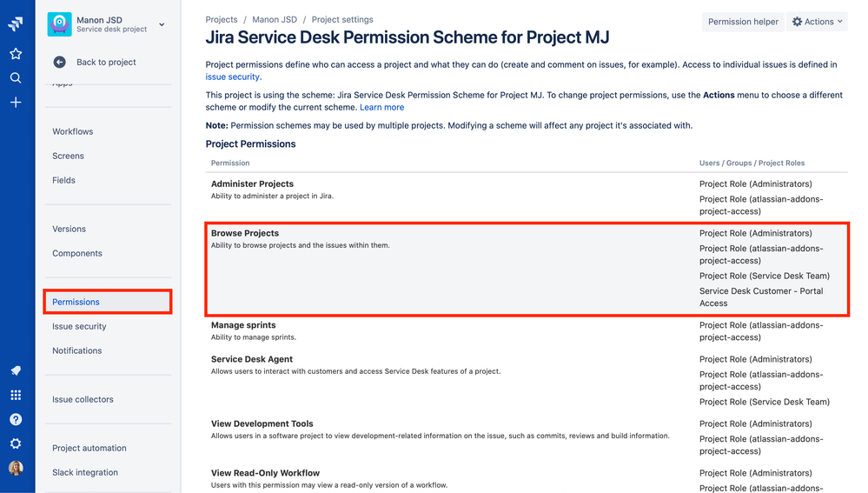
Task: Click the Administer Projects permission name
Action: [x=253, y=184]
